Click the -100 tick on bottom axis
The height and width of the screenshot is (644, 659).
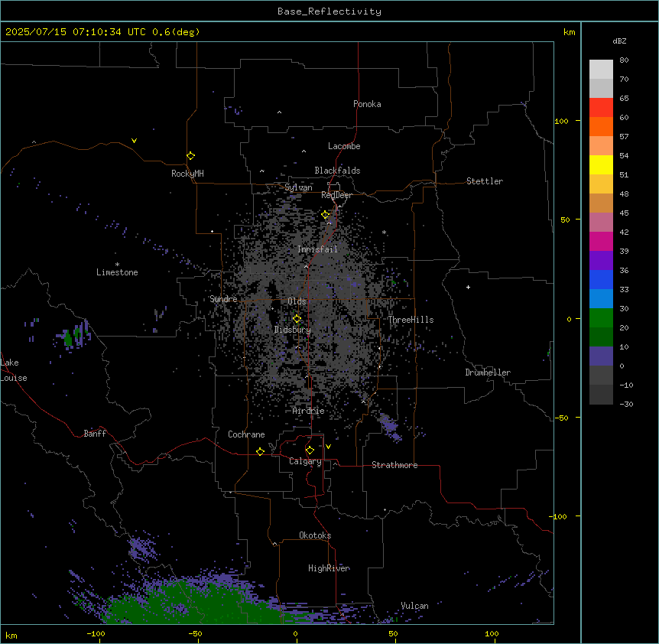tap(96, 633)
